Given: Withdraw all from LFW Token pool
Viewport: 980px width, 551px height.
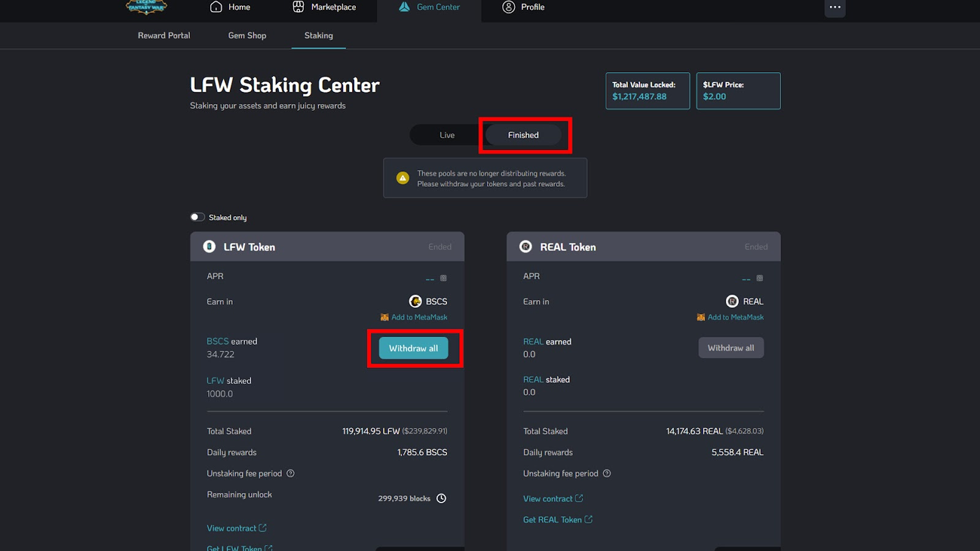Looking at the screenshot, I should 413,348.
